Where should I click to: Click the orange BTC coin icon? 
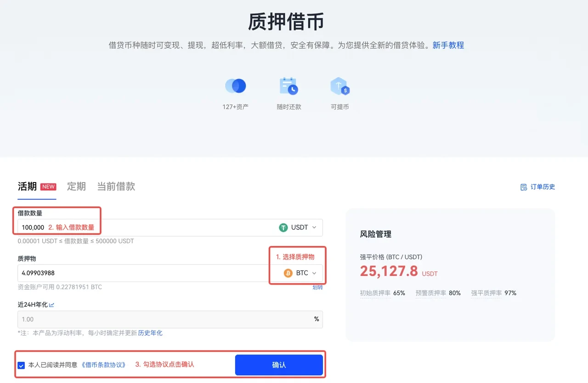point(288,273)
